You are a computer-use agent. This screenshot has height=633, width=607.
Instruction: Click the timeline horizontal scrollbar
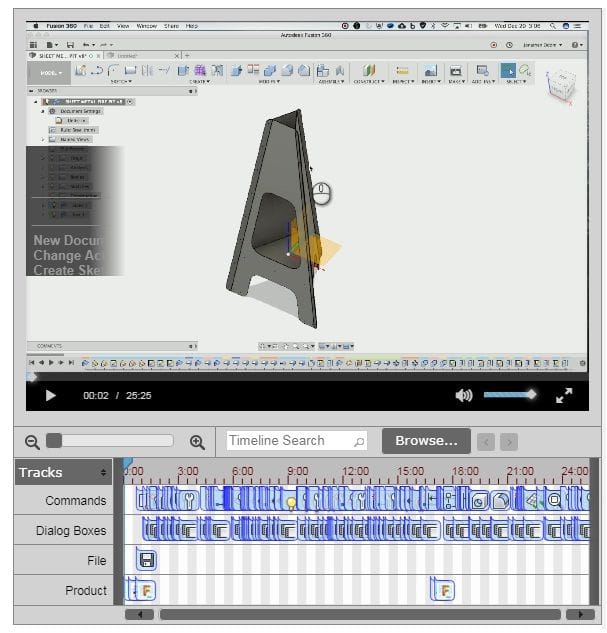coord(360,614)
